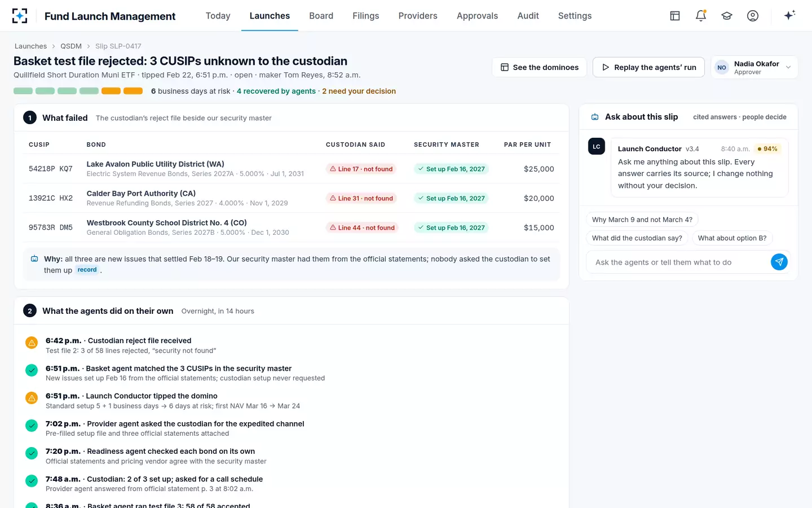Click the check icon for 7:02 p.m. event

coord(32,426)
